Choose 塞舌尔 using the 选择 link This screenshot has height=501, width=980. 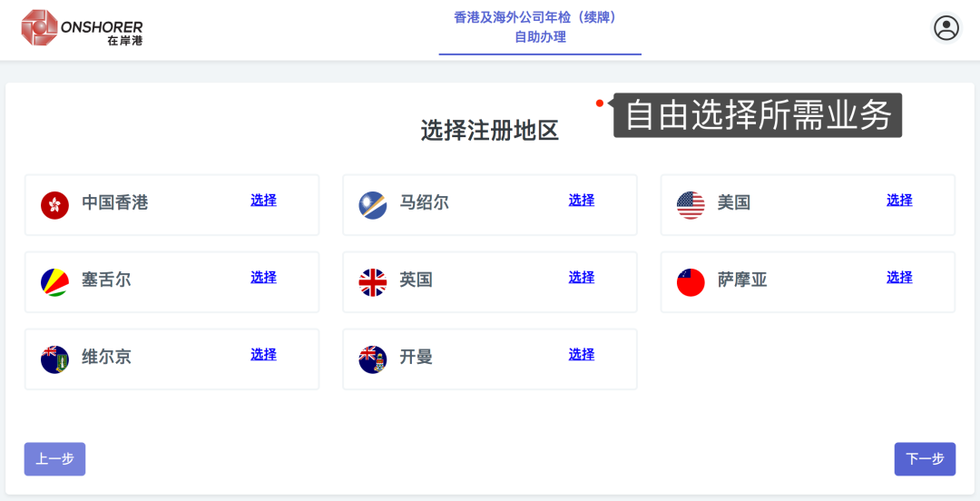pos(263,278)
